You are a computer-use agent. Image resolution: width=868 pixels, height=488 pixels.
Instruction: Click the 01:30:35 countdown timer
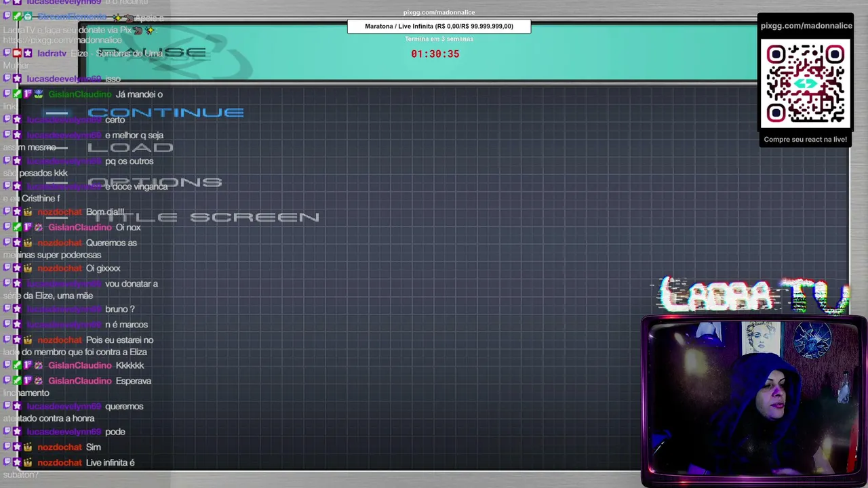click(435, 54)
